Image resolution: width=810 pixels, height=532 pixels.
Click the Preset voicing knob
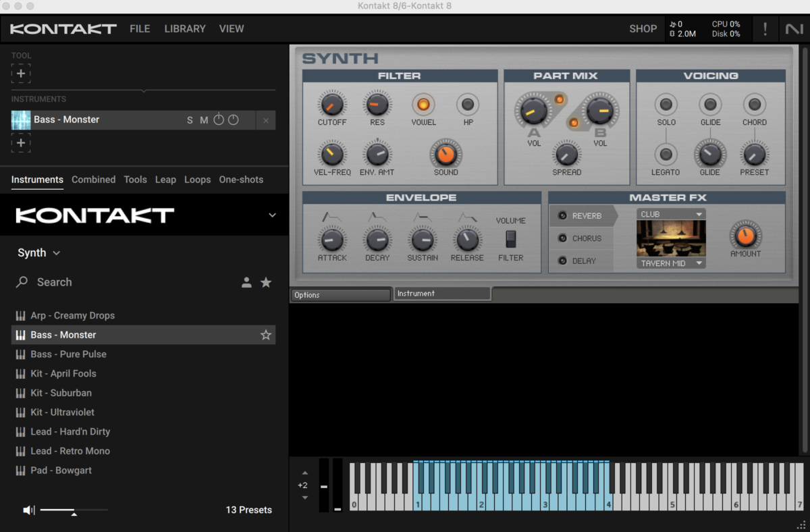[x=754, y=155]
